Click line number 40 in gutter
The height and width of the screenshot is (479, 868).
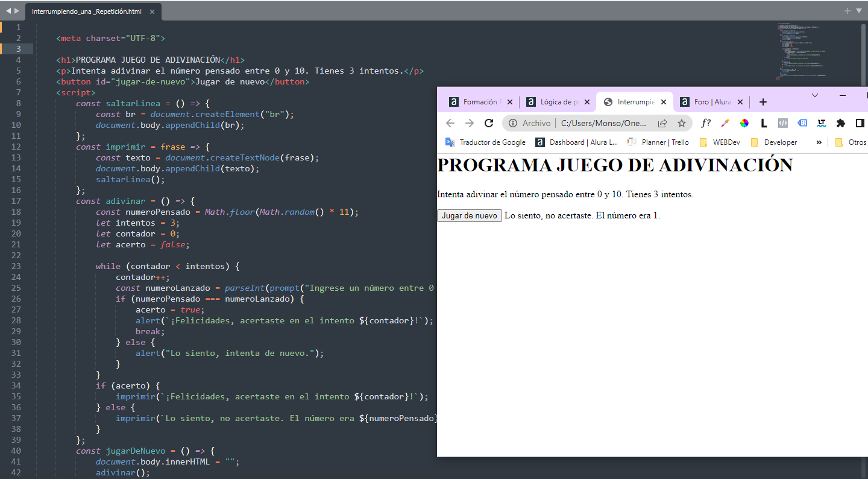pyautogui.click(x=16, y=451)
